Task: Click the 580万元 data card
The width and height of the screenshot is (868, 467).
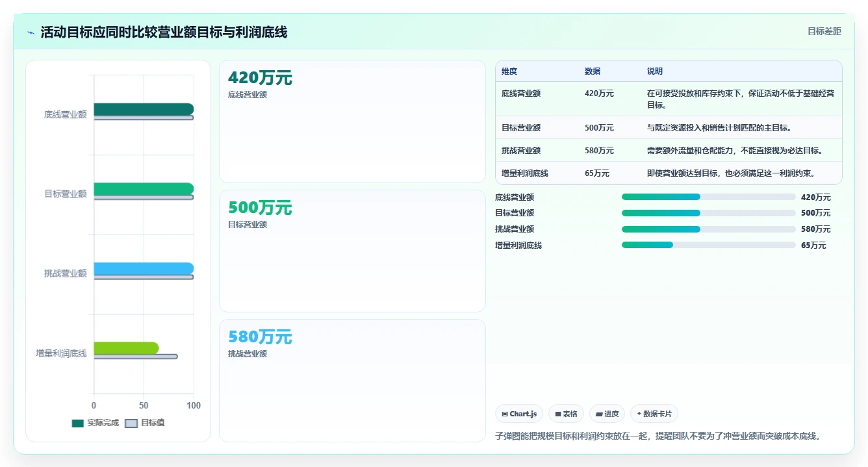Action: pos(352,381)
